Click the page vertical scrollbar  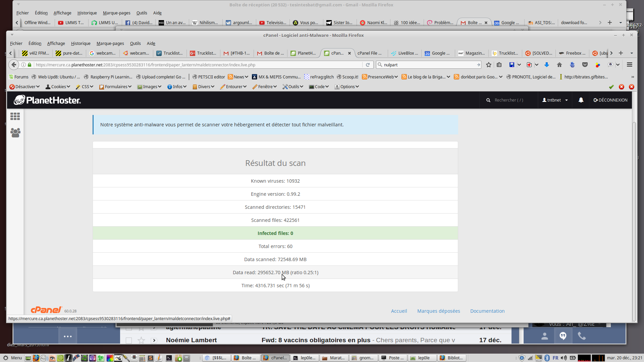634,218
